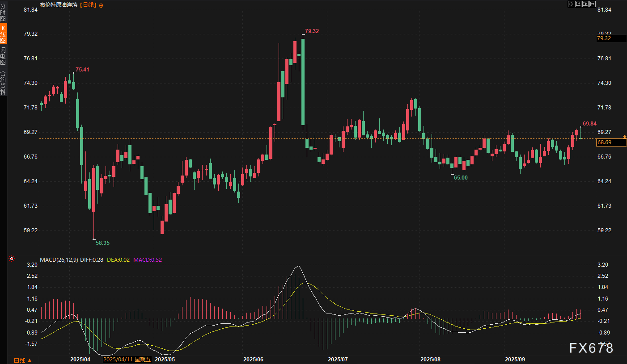This screenshot has width=627, height=364.
Task: Click the magenta MACD:0.52 legend label
Action: (x=148, y=259)
